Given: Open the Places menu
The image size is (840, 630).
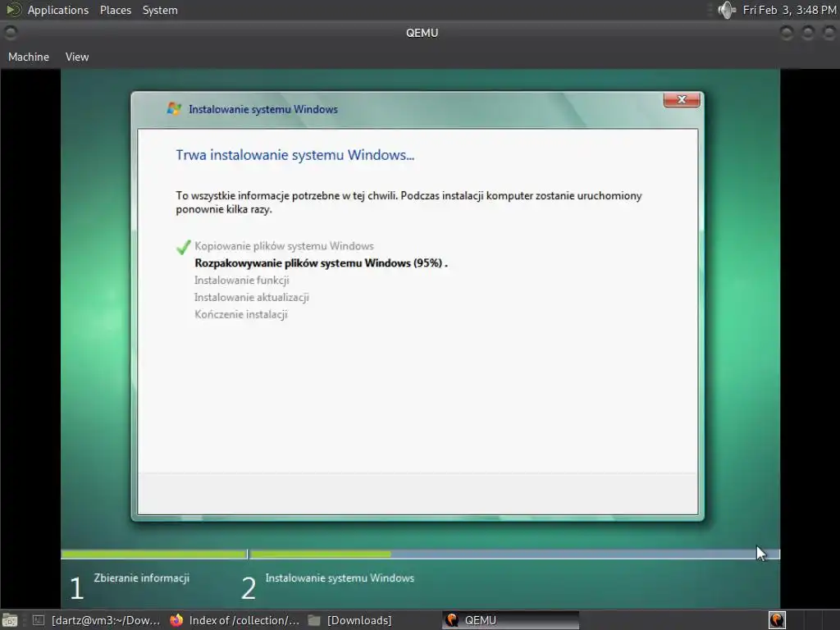Looking at the screenshot, I should (116, 10).
